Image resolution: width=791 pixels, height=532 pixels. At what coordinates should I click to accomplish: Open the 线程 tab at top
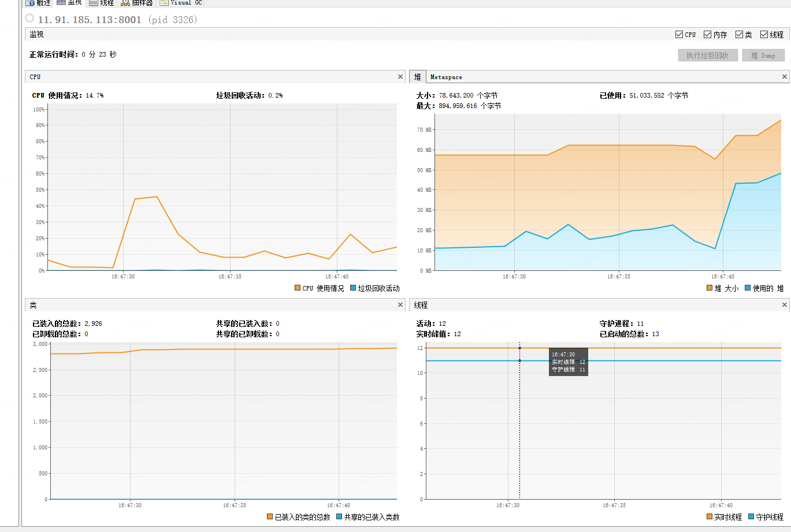click(x=102, y=3)
